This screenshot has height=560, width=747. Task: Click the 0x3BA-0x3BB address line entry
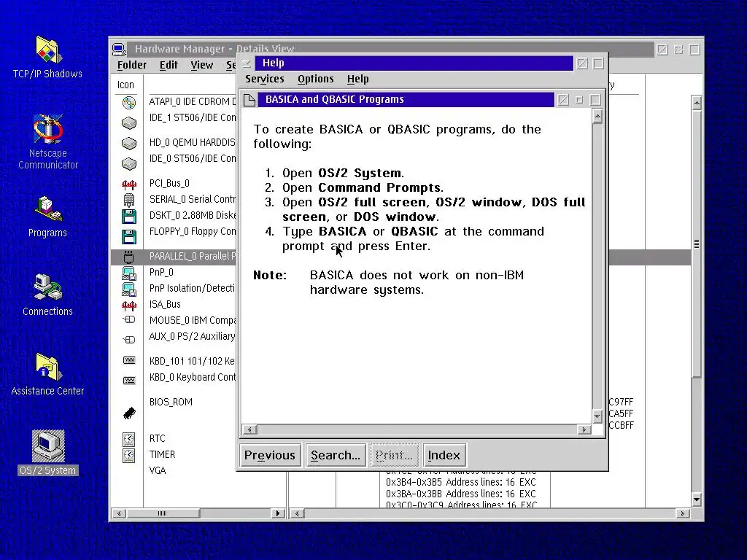461,494
